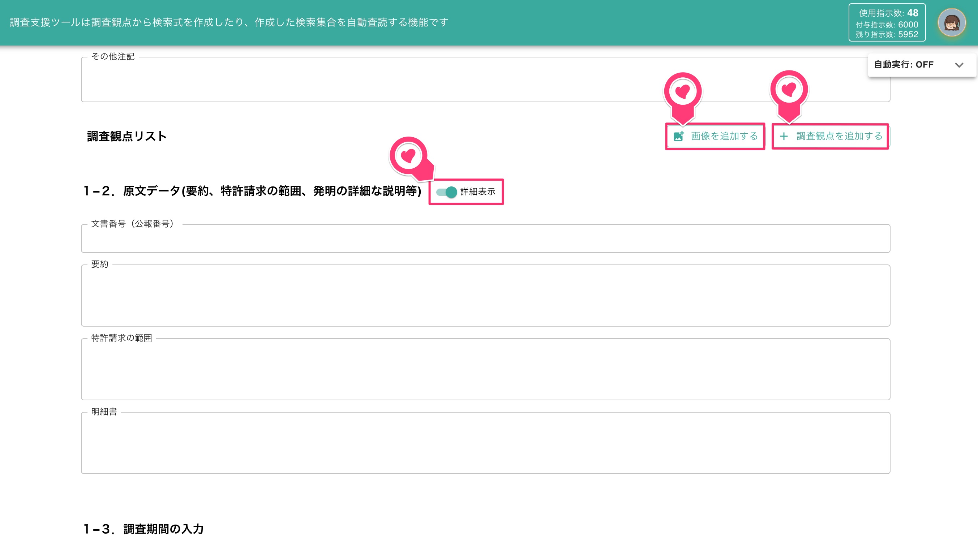Click heart marker beside 詳細表示 toggle
The width and height of the screenshot is (978, 560).
411,159
